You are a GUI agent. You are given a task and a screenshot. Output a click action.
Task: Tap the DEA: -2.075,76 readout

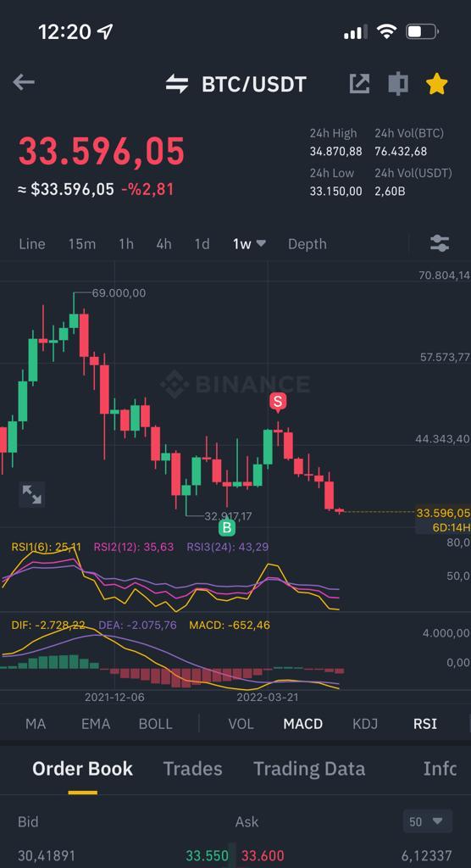137,625
